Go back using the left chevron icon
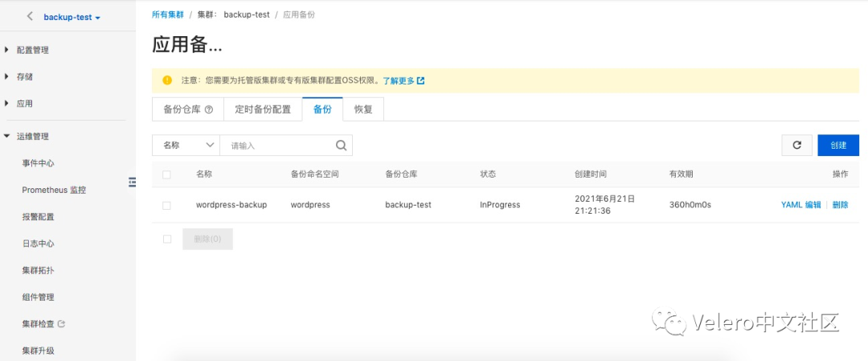 click(30, 17)
